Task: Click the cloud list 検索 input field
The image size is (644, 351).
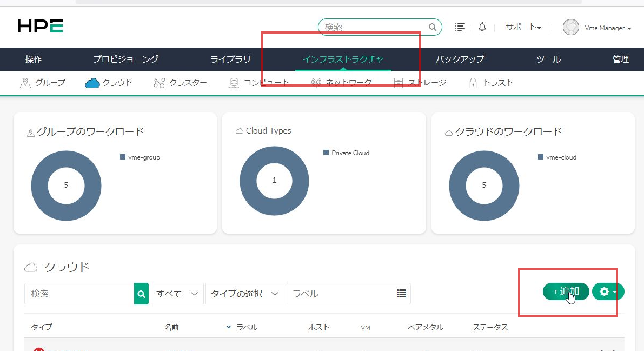Action: pyautogui.click(x=79, y=294)
